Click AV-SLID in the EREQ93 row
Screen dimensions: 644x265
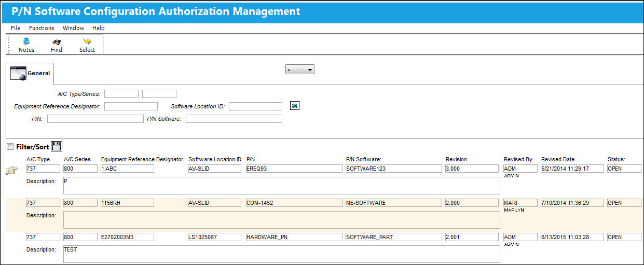pyautogui.click(x=215, y=169)
